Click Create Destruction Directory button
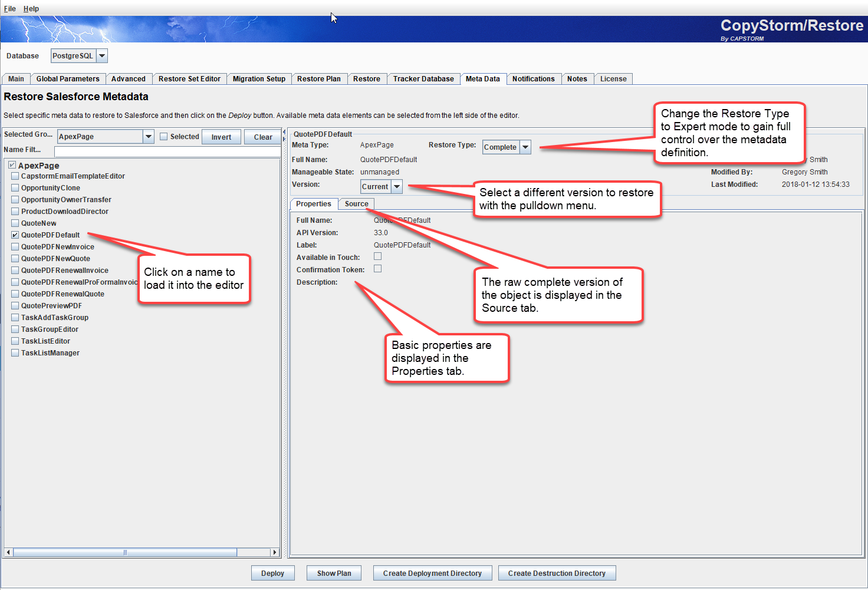The height and width of the screenshot is (590, 868). 557,573
